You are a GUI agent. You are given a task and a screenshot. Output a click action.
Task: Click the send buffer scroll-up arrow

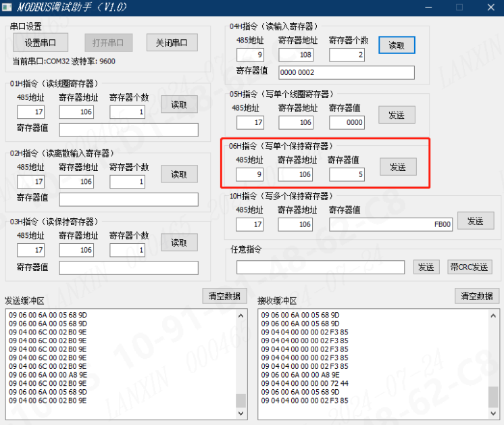coord(241,316)
